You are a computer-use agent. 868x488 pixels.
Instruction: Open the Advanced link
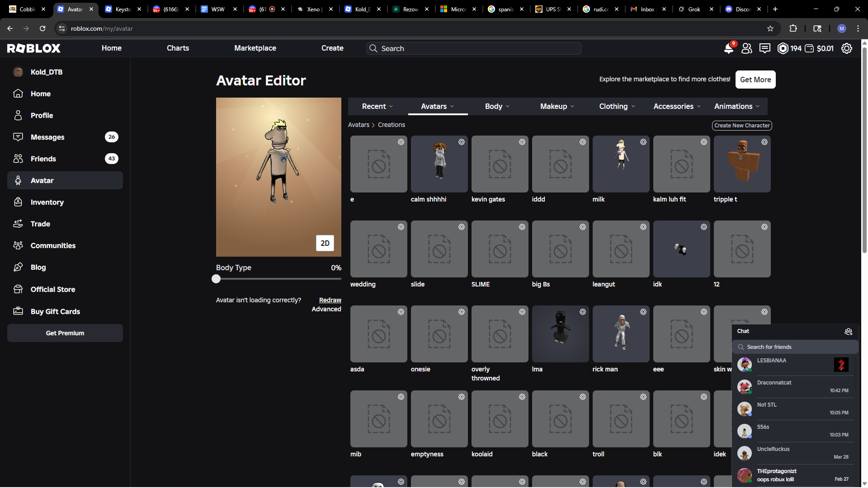pos(326,309)
